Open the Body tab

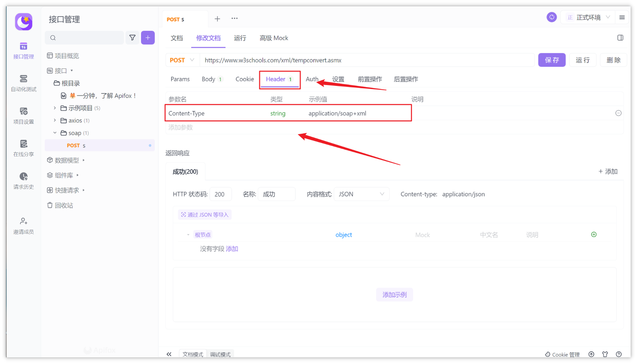click(208, 79)
